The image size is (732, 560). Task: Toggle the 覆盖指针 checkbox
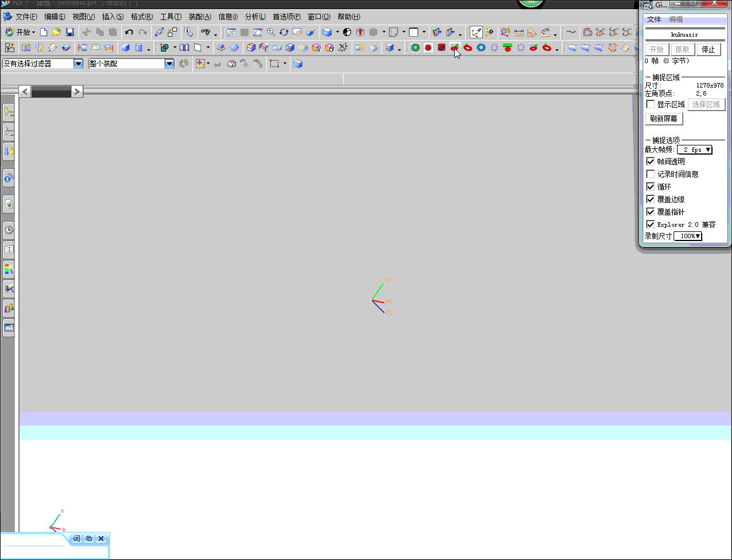651,212
